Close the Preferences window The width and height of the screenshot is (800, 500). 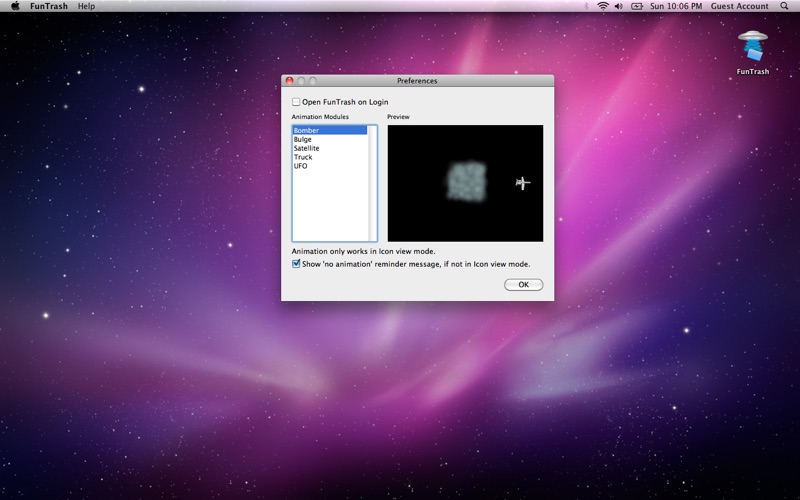pyautogui.click(x=289, y=81)
